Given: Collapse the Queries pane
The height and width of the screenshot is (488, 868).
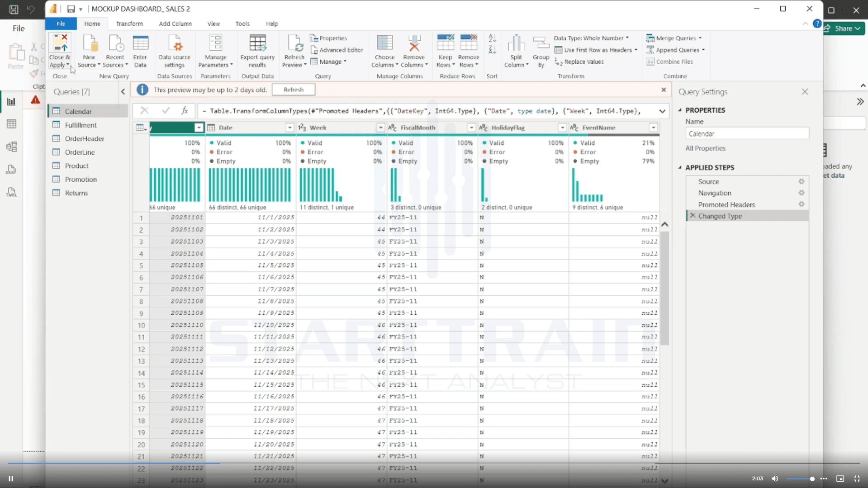Looking at the screenshot, I should [123, 92].
